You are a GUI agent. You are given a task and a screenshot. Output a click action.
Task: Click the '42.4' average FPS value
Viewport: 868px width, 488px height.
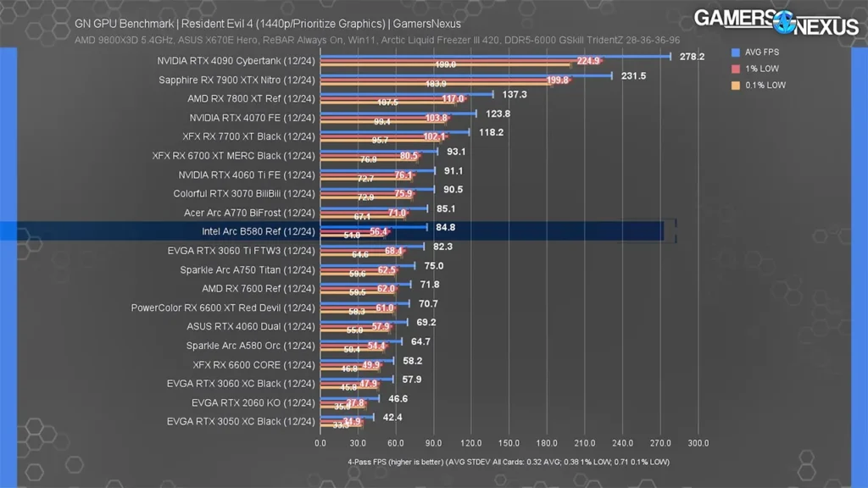click(x=392, y=418)
